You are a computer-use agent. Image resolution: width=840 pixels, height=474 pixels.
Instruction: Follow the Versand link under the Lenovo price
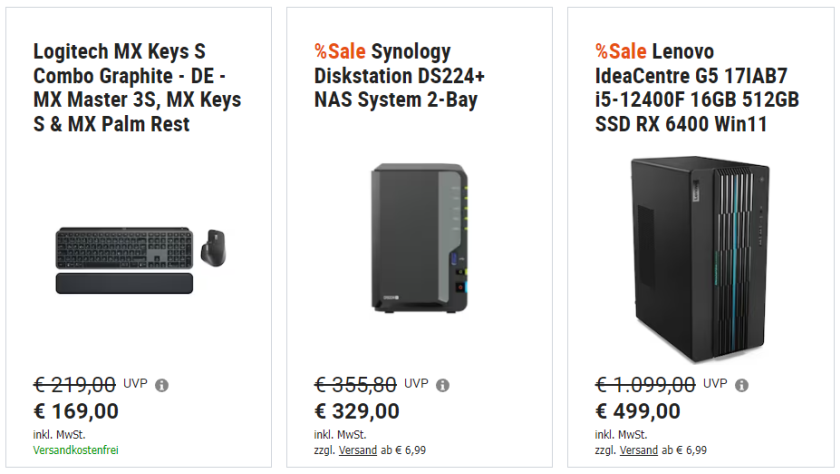(x=640, y=451)
